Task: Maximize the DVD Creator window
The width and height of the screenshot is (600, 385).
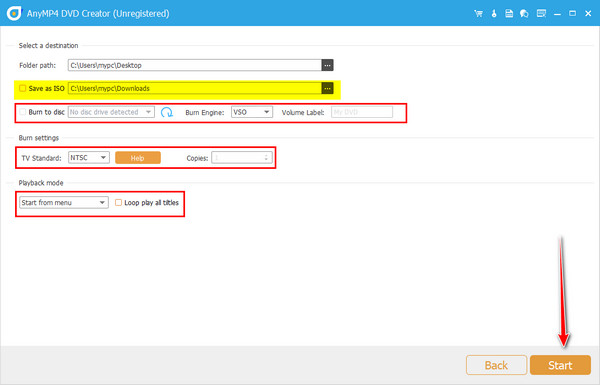Action: [572, 14]
